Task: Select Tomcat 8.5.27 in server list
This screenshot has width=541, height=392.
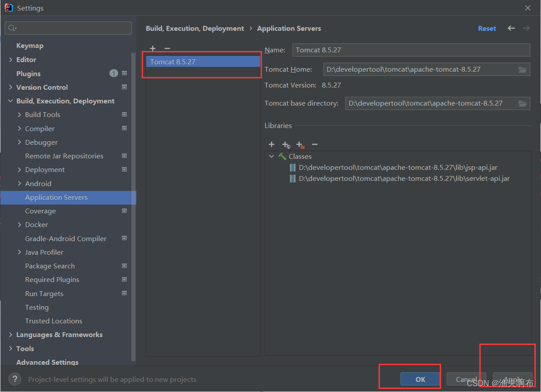Action: [x=203, y=62]
